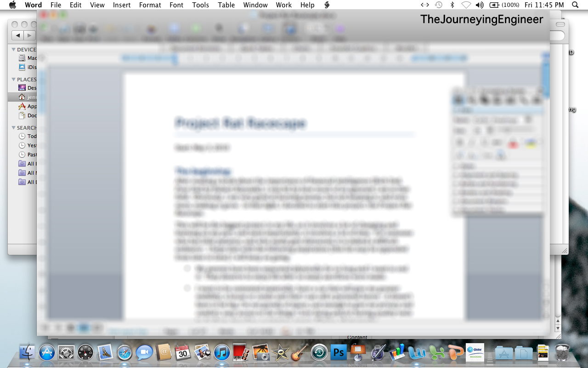Launch Time Machine from the Dock

tap(319, 353)
